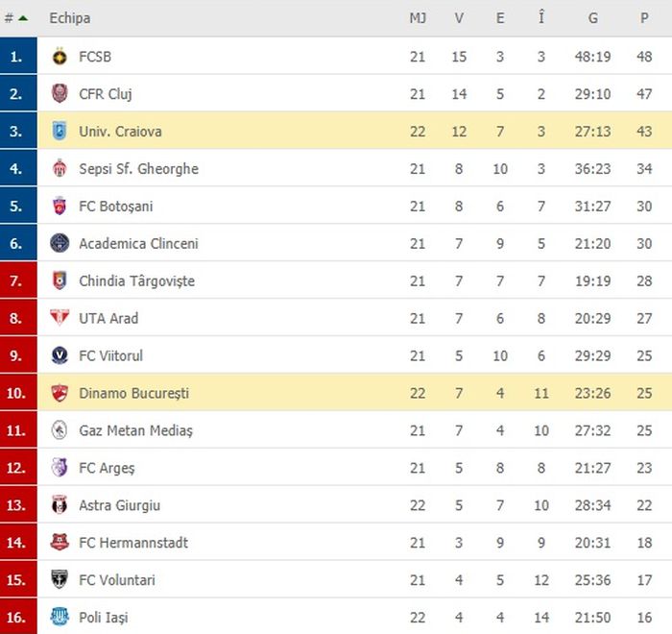Click the Univ. Craiova team logo
672x634 pixels.
click(60, 132)
